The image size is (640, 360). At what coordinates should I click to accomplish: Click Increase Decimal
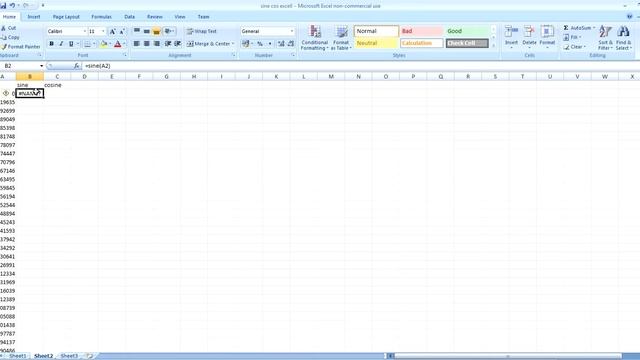coord(281,44)
